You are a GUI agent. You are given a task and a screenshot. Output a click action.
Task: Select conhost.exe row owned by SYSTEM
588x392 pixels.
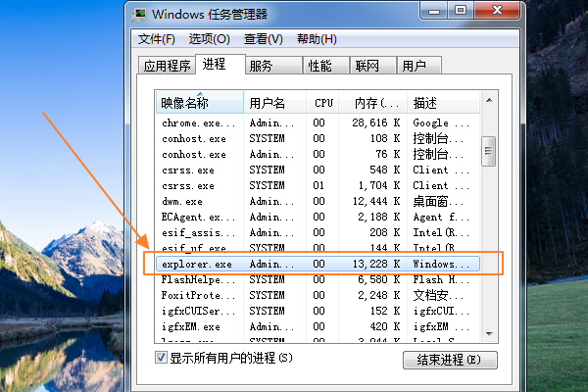coord(318,139)
